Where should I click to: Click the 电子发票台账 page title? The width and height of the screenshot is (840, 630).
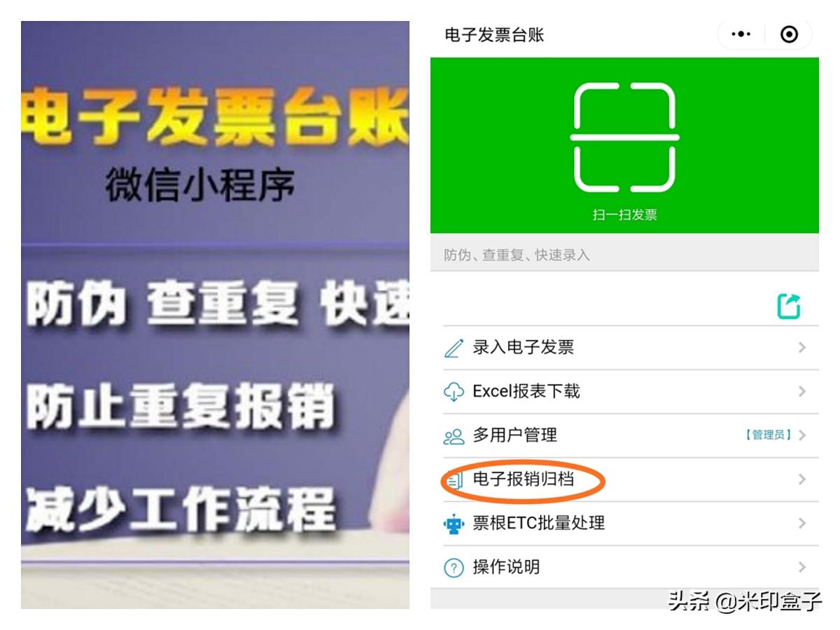[494, 35]
